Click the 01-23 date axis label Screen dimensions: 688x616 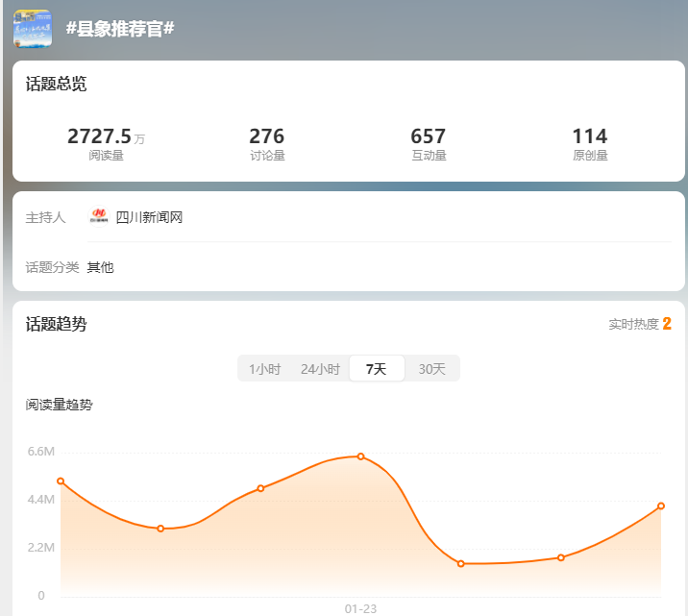pos(360,608)
